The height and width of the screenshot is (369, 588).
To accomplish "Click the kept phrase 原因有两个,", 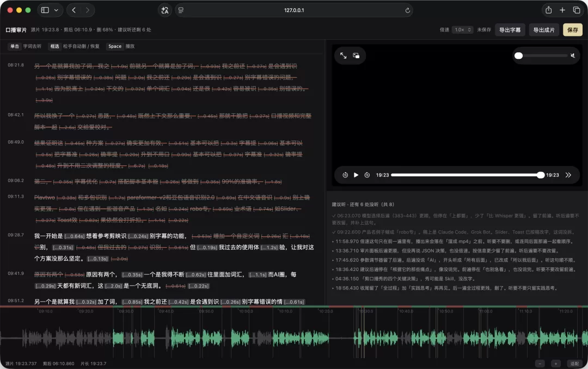I will (x=102, y=275).
